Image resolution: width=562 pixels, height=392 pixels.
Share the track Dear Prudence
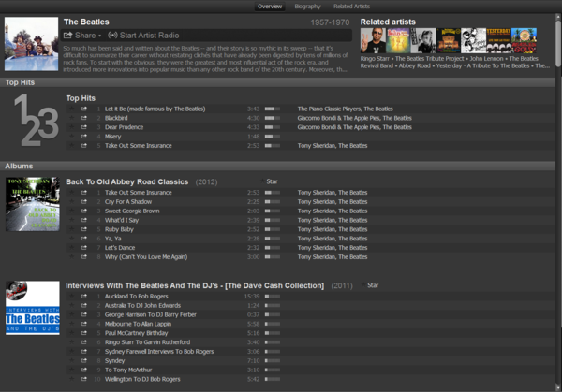coord(84,127)
